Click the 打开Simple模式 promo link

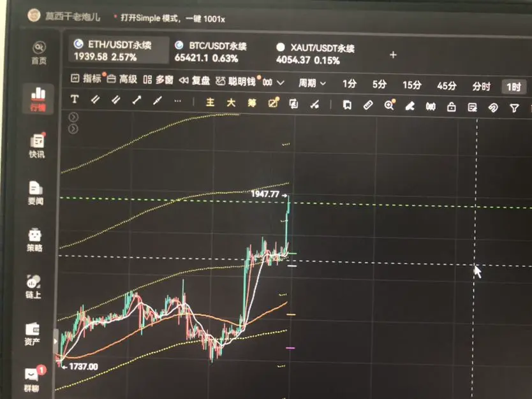[x=173, y=18]
